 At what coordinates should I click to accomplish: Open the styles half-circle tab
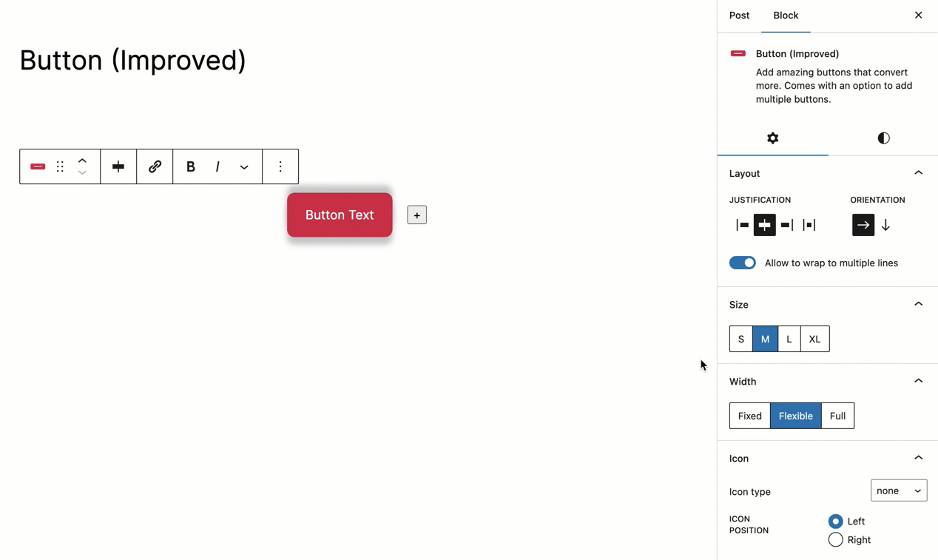[883, 138]
